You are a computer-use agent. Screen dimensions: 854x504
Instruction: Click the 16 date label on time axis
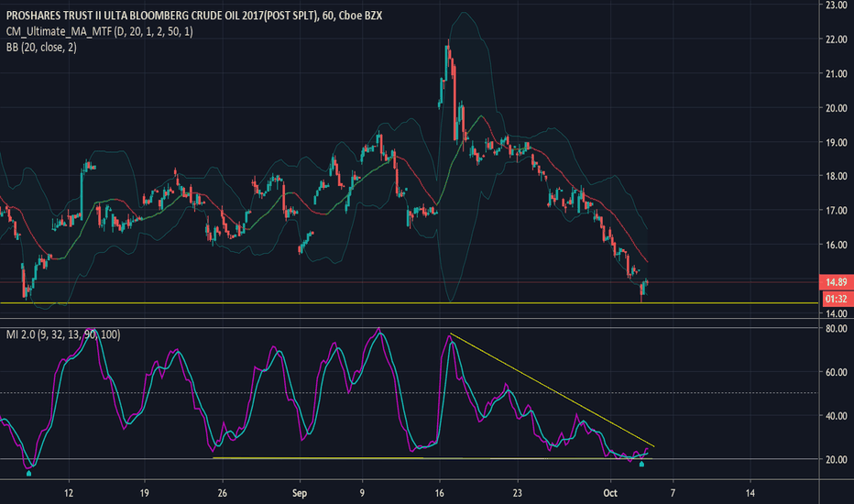[x=439, y=493]
